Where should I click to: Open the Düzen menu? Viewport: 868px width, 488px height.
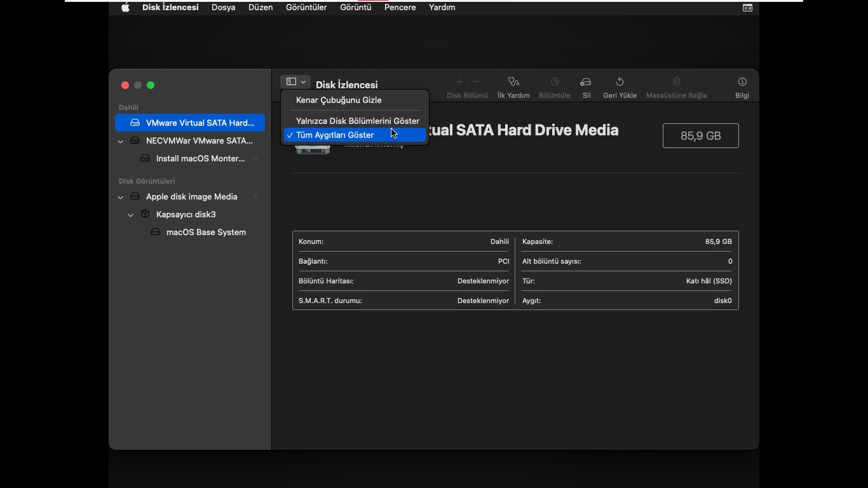(261, 8)
